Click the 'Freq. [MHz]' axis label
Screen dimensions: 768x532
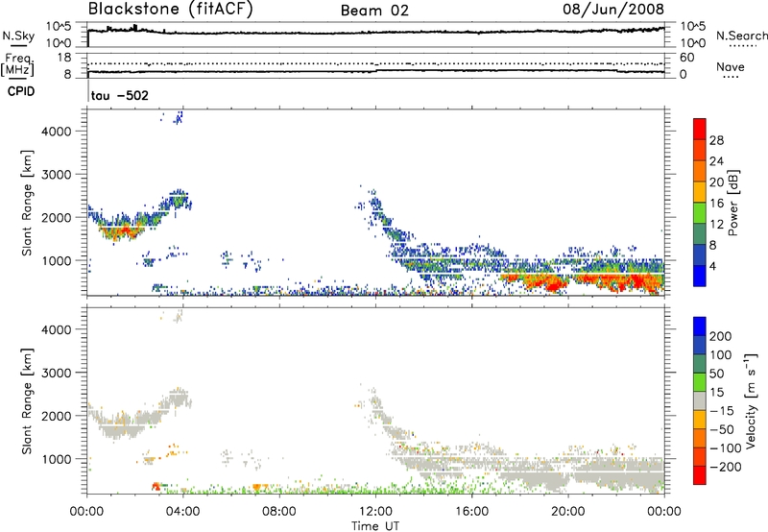coord(18,64)
